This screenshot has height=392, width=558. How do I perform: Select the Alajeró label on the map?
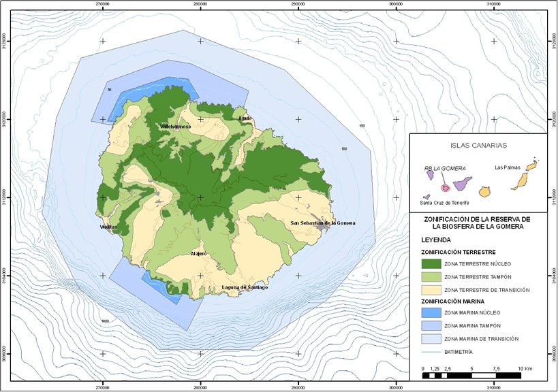tap(198, 253)
